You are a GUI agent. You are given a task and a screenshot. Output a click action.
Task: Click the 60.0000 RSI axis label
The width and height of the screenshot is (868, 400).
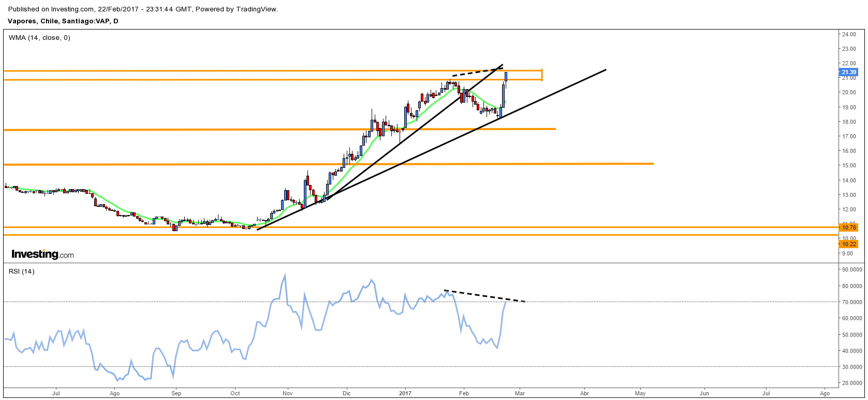[851, 318]
